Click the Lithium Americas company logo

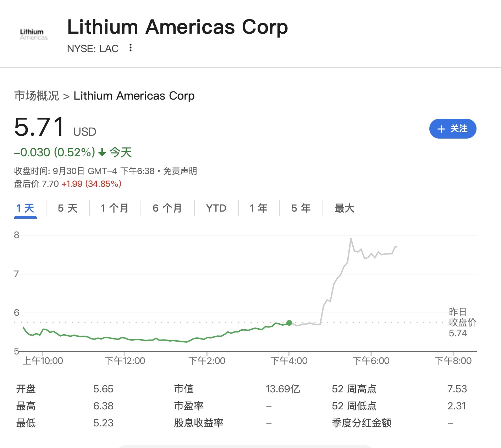(x=34, y=35)
